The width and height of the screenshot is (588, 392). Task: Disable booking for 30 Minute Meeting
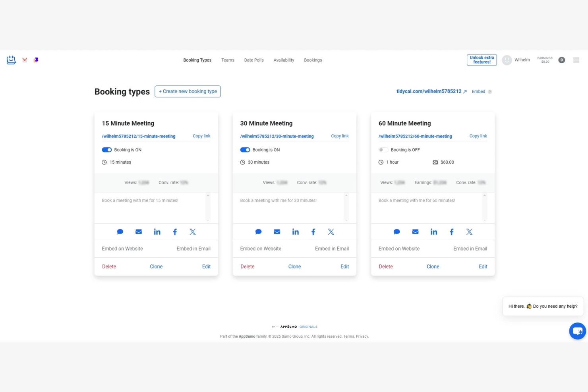245,150
